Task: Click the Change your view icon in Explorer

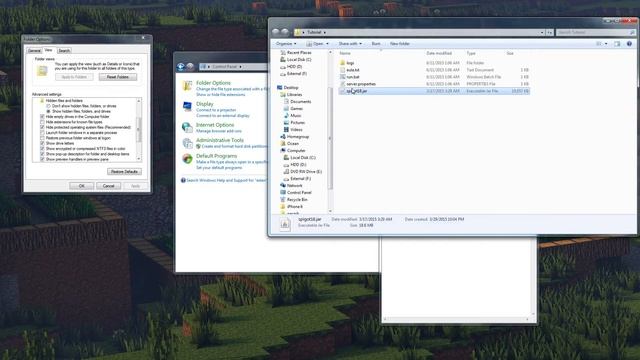Action: tap(599, 44)
